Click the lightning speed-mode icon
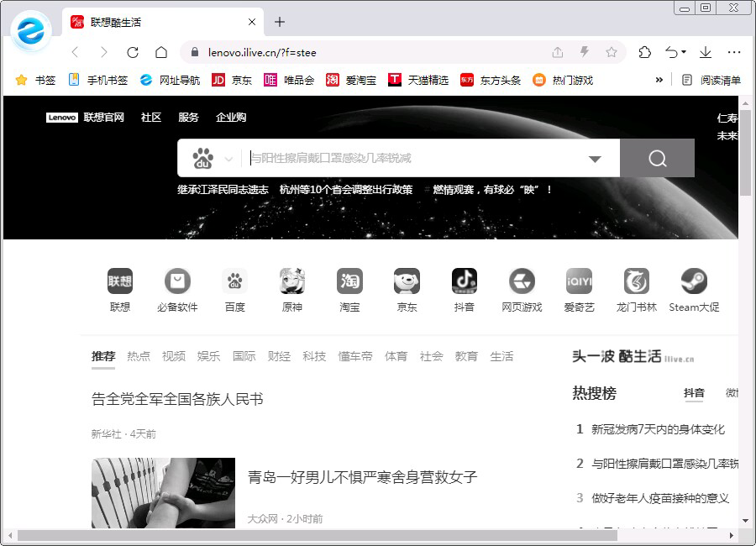This screenshot has width=756, height=546. pyautogui.click(x=585, y=51)
